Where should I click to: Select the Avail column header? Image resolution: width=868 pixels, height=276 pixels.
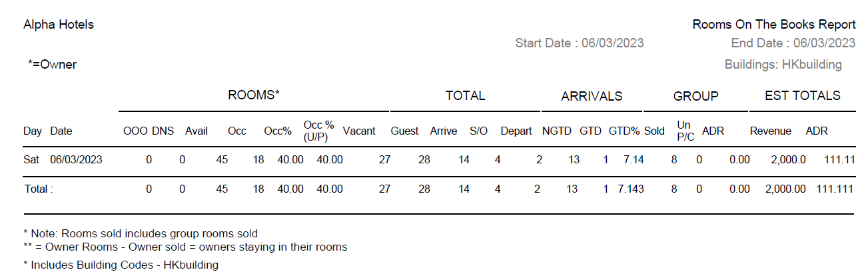pos(197,131)
